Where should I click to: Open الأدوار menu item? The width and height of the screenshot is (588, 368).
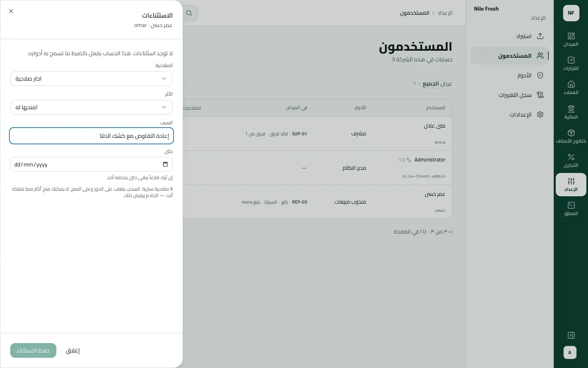pyautogui.click(x=510, y=75)
